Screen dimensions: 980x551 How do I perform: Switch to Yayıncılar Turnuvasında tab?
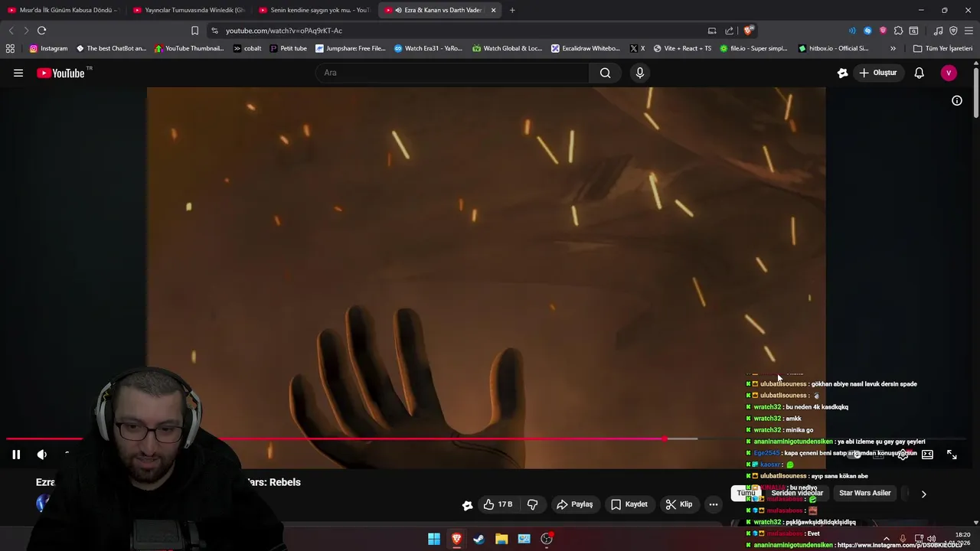pos(189,10)
